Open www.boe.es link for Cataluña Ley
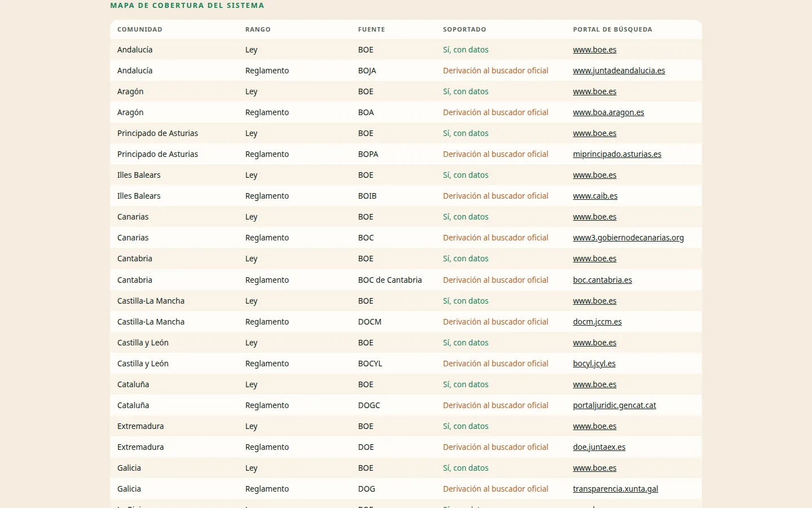 594,384
